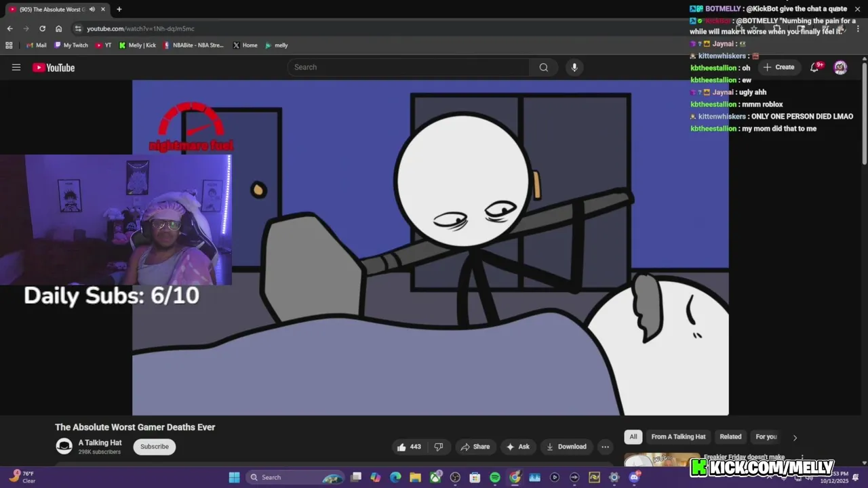Select the Related filter chip
Viewport: 868px width, 488px height.
(x=730, y=436)
